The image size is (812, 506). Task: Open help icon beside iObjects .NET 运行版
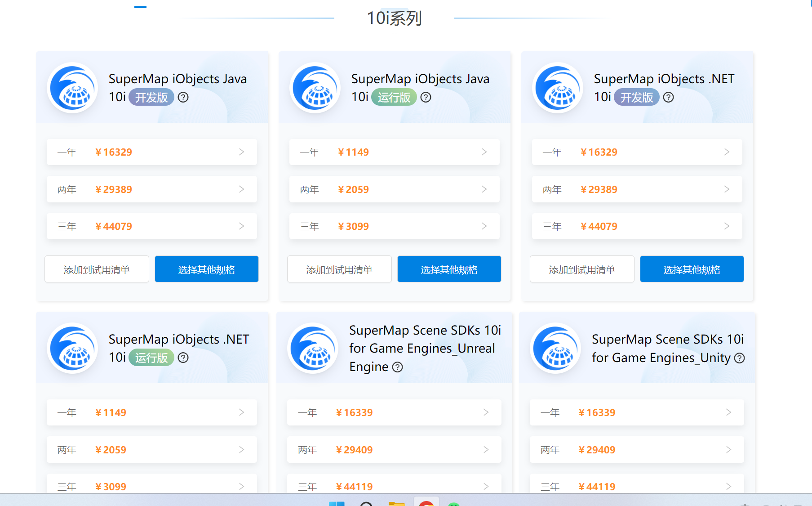[183, 358]
